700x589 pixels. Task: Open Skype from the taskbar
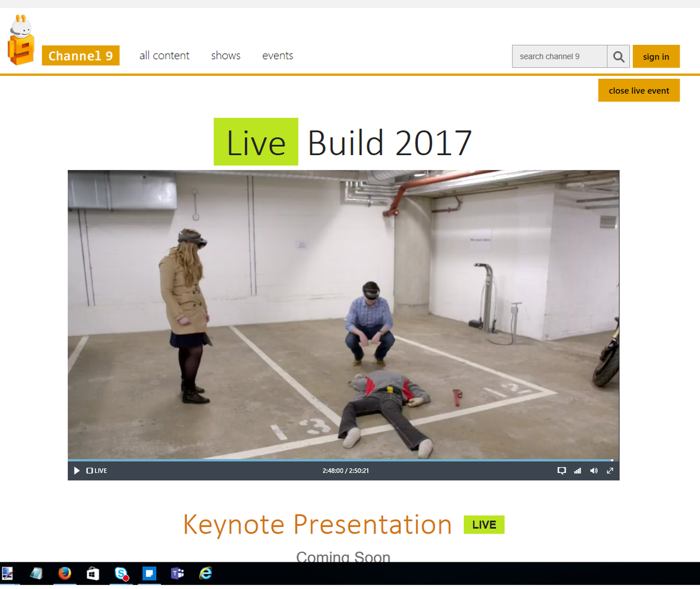(x=121, y=574)
